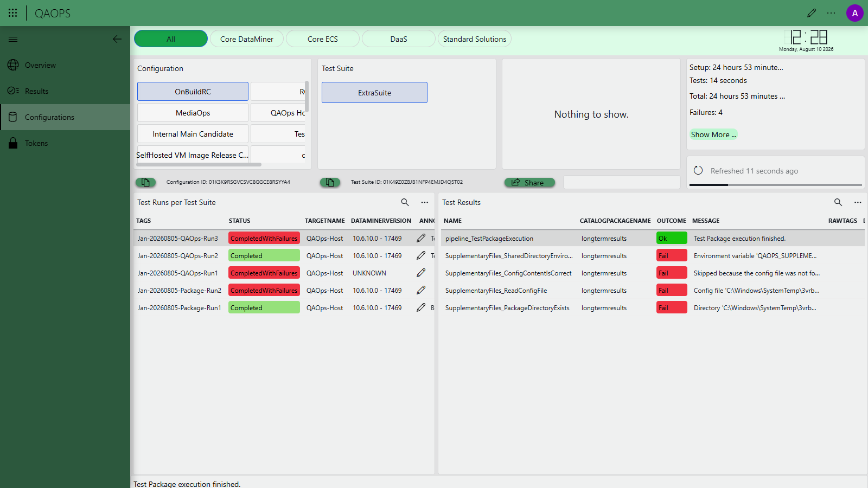Sort by TARGETNAME column header

[x=325, y=221]
